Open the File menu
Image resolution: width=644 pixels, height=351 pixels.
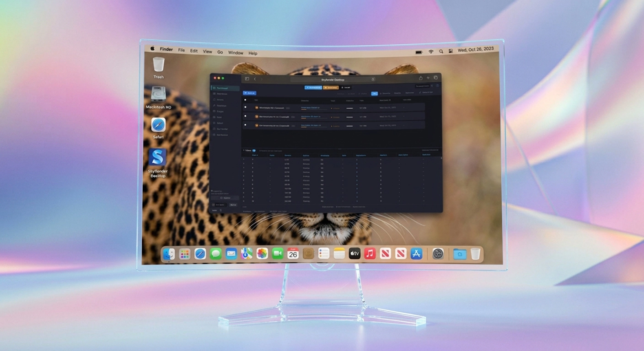182,50
